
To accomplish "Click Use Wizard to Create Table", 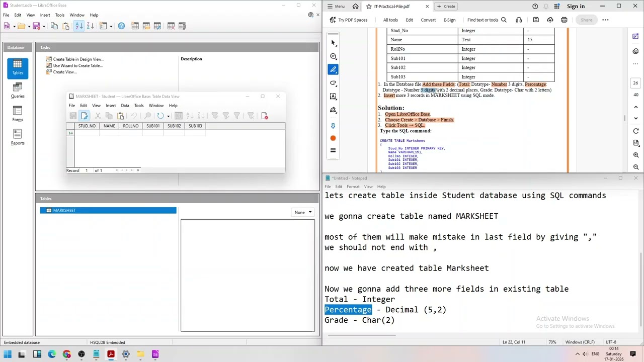I will [x=77, y=66].
